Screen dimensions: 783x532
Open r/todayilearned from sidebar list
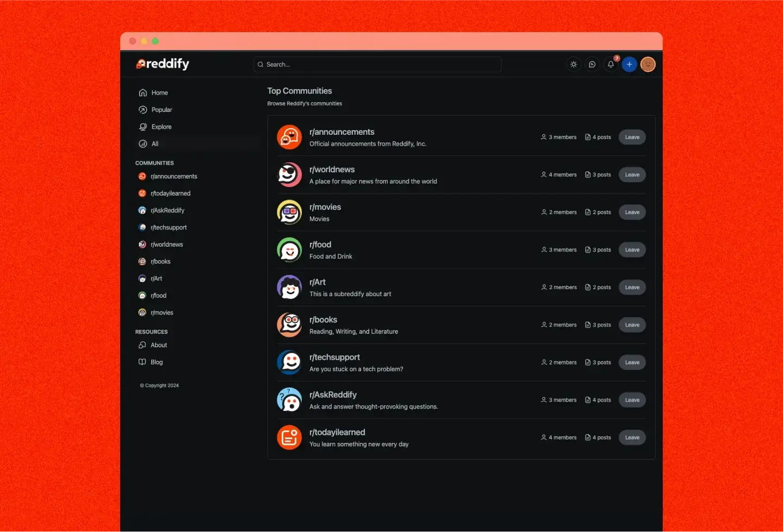coord(165,193)
